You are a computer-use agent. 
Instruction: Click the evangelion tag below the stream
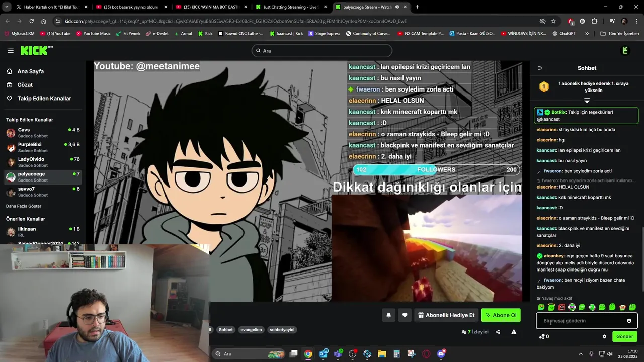pyautogui.click(x=251, y=330)
